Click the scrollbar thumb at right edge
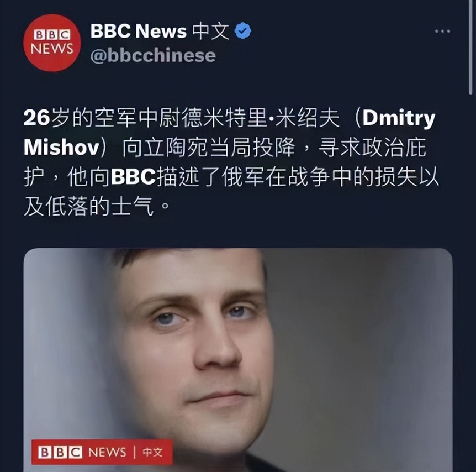The width and height of the screenshot is (476, 472). 470,47
